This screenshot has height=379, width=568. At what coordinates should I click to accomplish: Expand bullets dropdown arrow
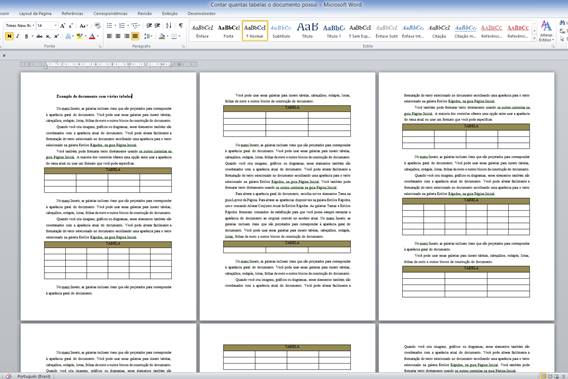point(115,25)
